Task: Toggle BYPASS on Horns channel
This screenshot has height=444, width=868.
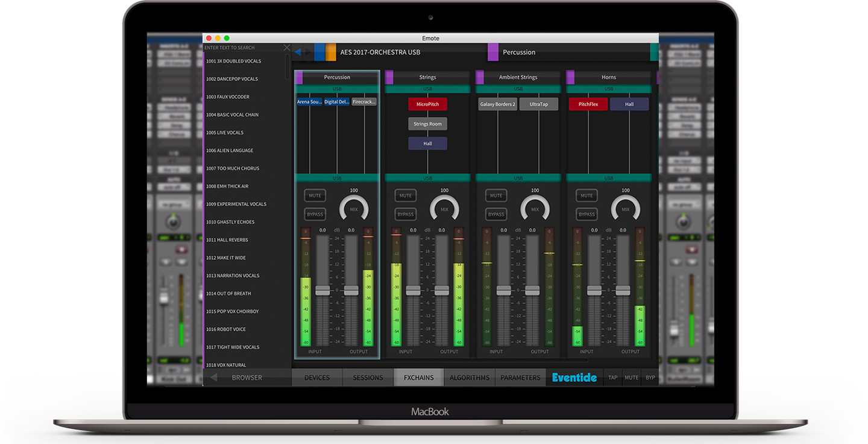Action: tap(587, 214)
